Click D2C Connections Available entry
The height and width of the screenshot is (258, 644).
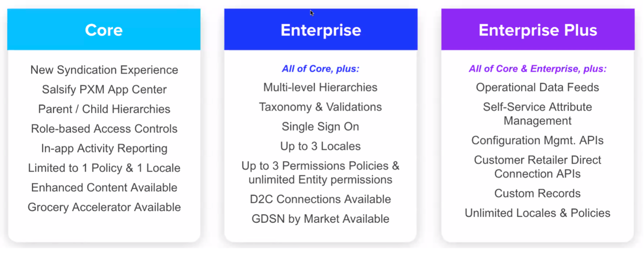[x=320, y=199]
